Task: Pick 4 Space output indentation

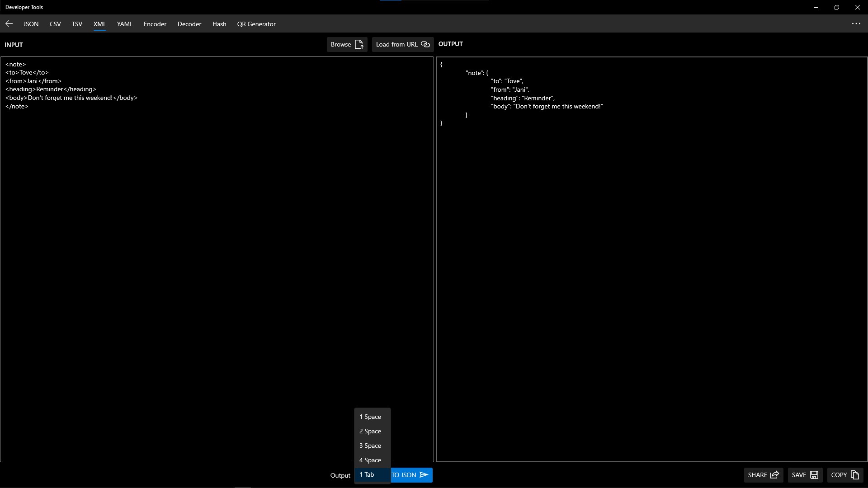Action: pos(370,460)
